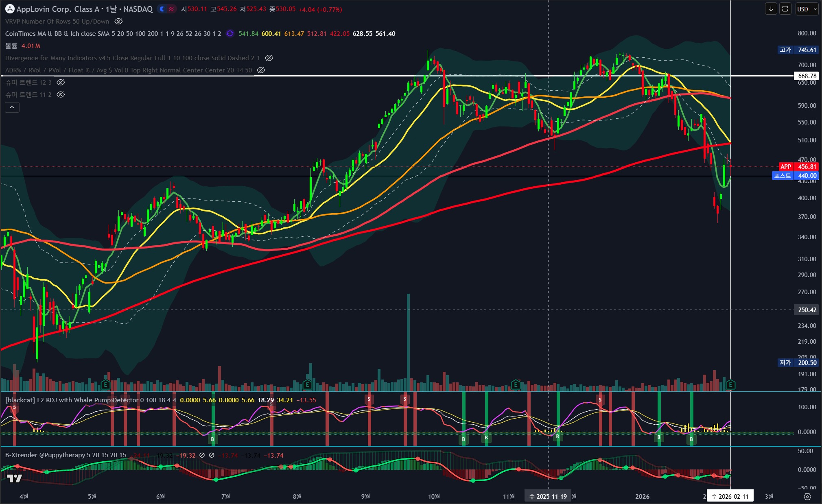Open chart time axis settings gear
Image resolution: width=822 pixels, height=504 pixels.
pos(807,497)
